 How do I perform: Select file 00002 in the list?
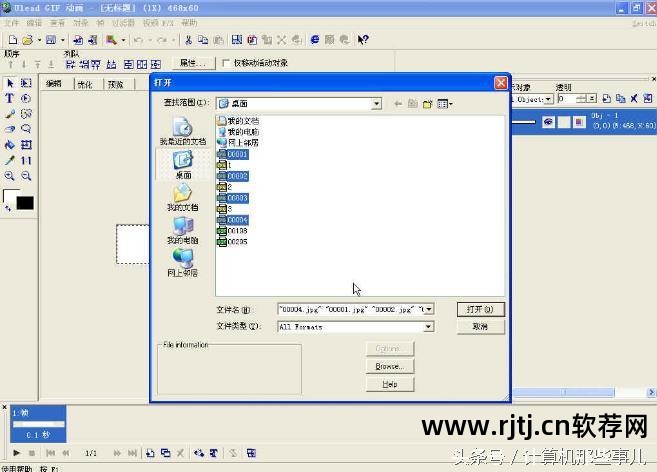coord(233,176)
